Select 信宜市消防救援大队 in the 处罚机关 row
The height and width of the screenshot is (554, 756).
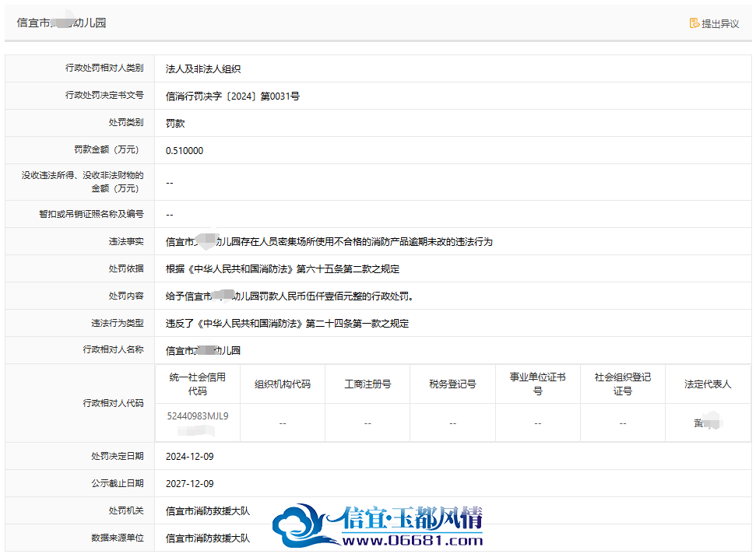[x=208, y=511]
